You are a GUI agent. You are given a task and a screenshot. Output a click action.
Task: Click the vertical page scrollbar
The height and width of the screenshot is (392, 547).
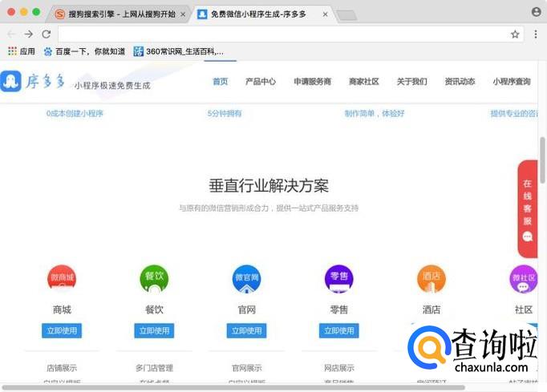pyautogui.click(x=542, y=160)
